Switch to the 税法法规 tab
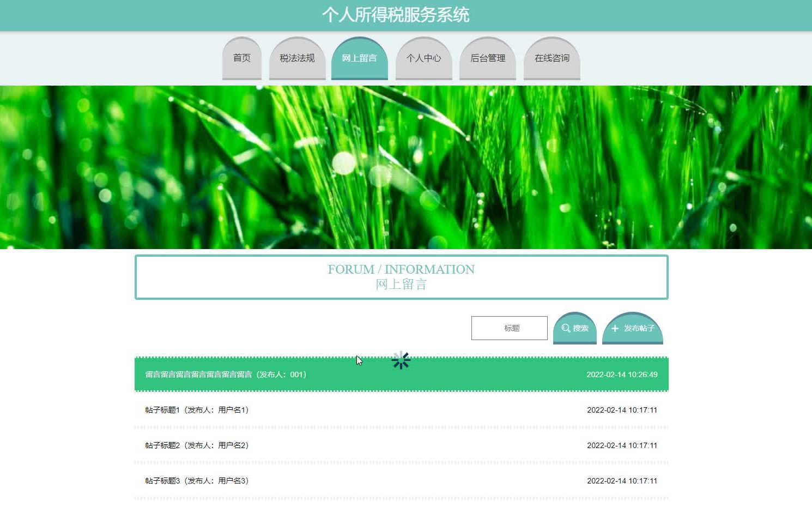Viewport: 812px width, 508px height. [x=298, y=57]
